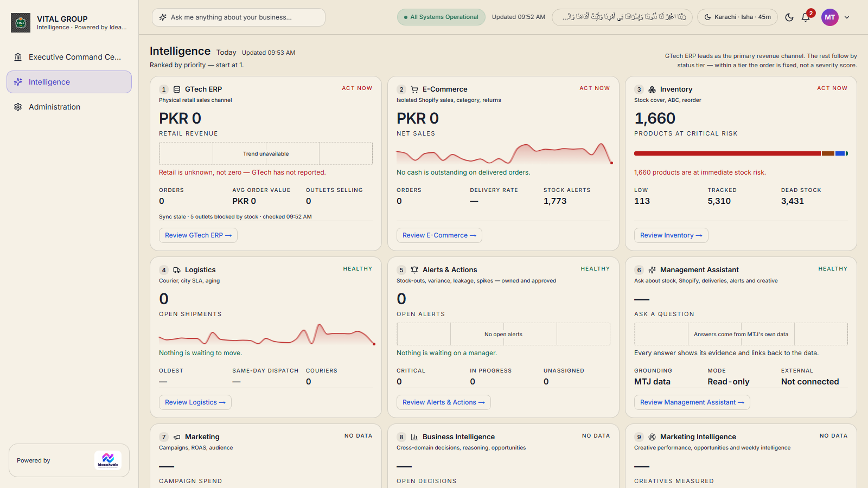Click the Executive Command Center building icon
Image resolution: width=868 pixels, height=488 pixels.
[x=18, y=57]
